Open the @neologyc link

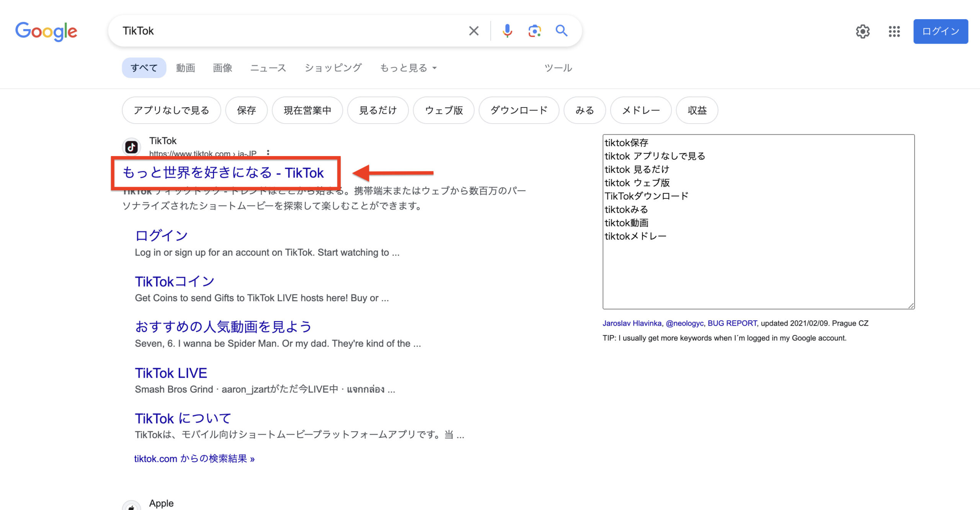click(684, 323)
